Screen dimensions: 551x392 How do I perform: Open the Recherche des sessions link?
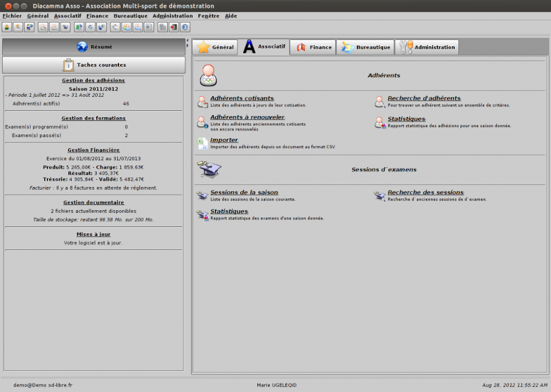tap(426, 193)
